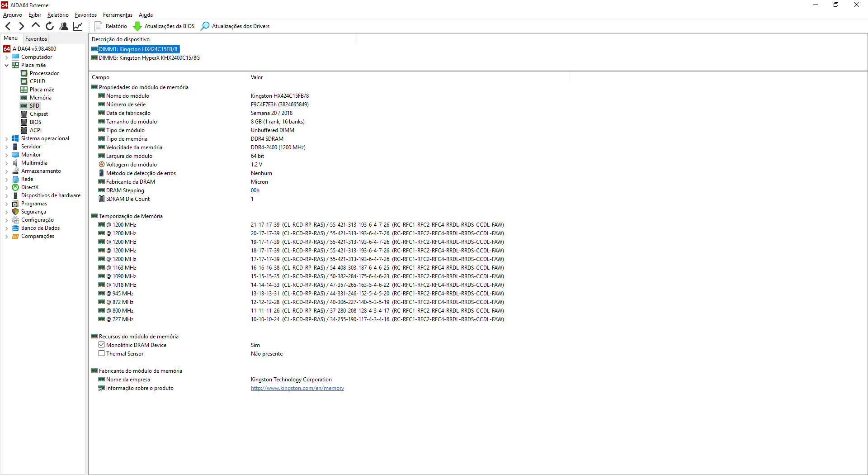Screen dimensions: 868x475
Task: Expand the Rede node
Action: tap(6, 179)
